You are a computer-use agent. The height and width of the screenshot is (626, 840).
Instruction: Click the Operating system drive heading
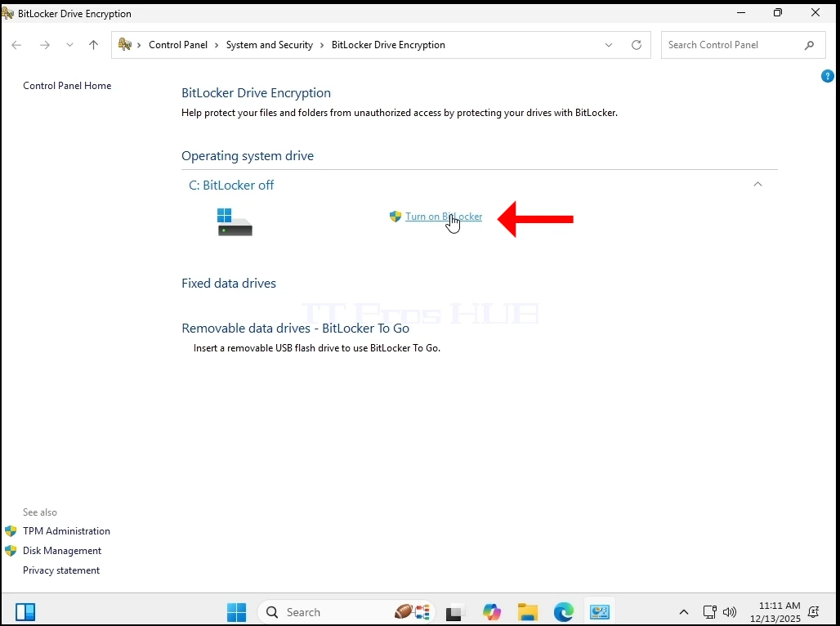pos(248,156)
